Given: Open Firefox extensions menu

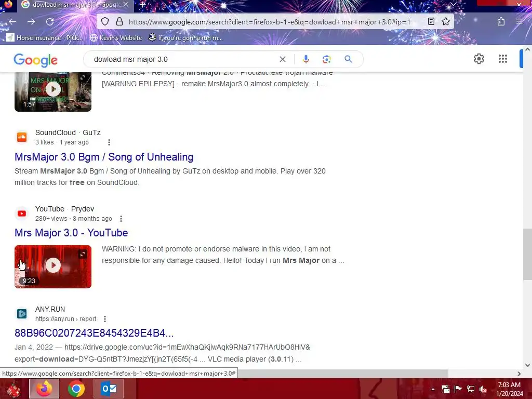Looking at the screenshot, I should click(501, 22).
